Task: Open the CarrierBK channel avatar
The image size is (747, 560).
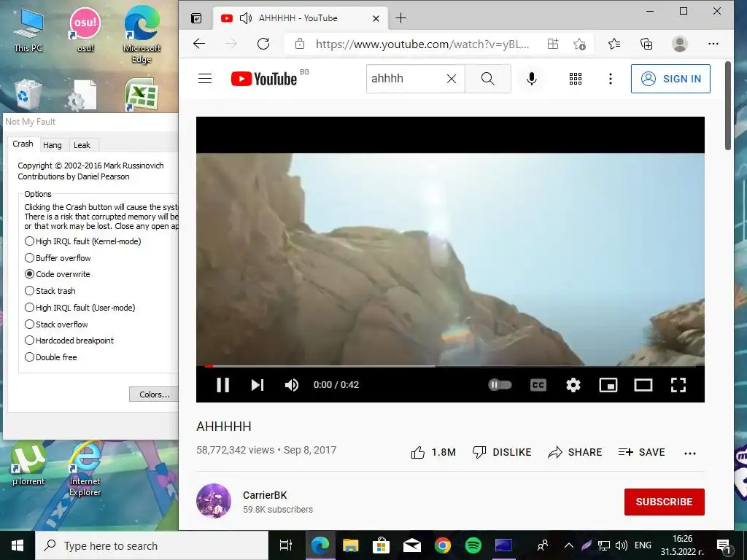Action: coord(214,501)
